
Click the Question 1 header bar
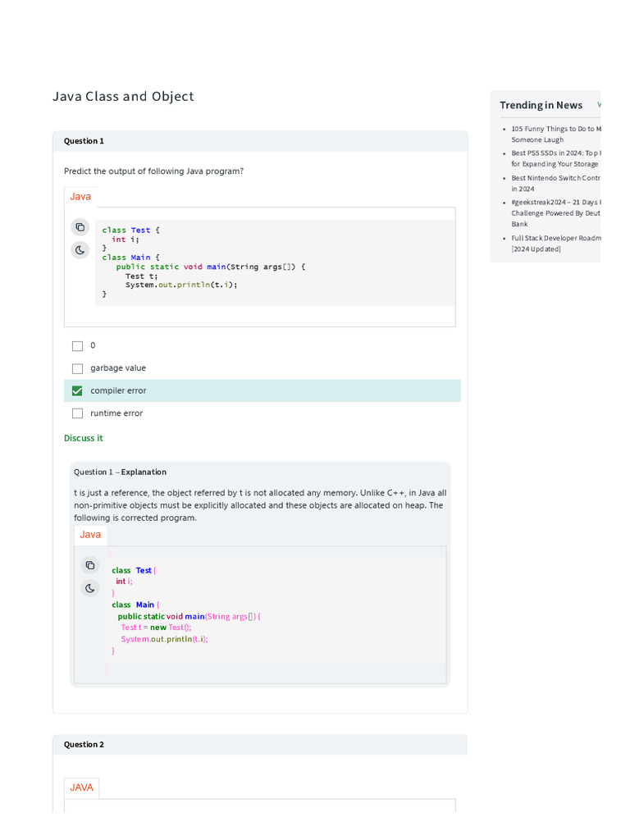click(260, 141)
